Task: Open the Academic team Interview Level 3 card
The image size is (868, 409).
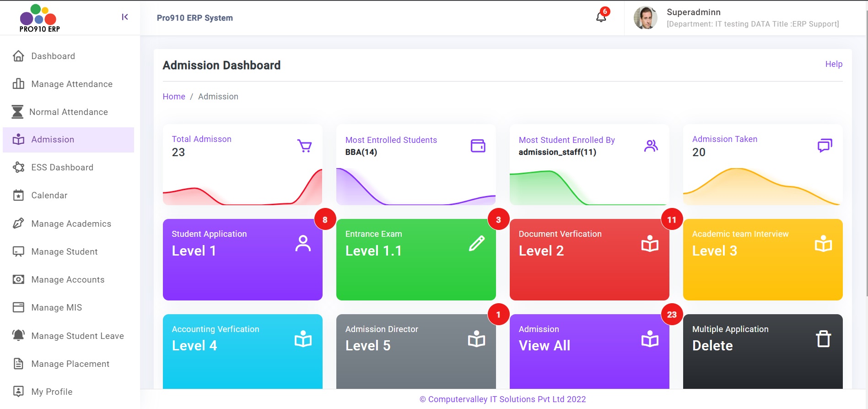Action: pyautogui.click(x=762, y=260)
